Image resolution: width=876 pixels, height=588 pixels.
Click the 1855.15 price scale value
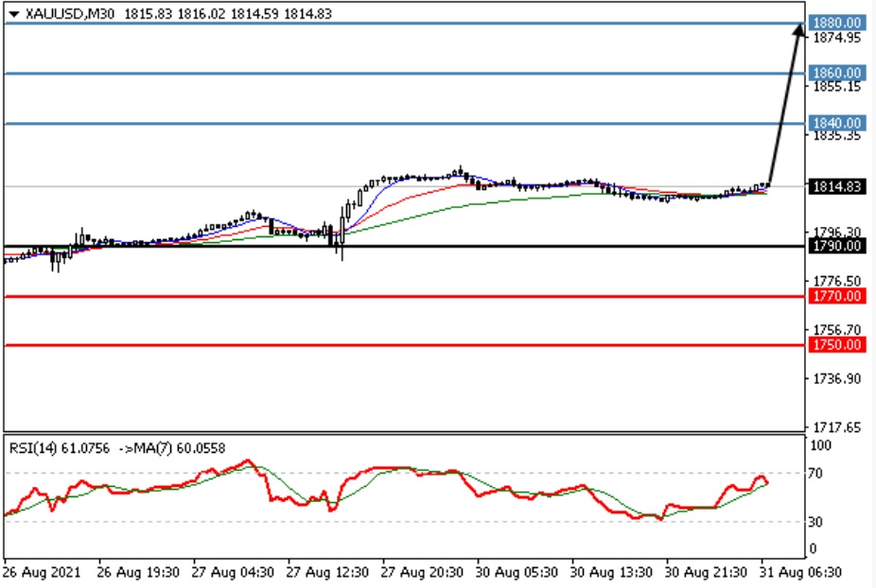tap(837, 87)
